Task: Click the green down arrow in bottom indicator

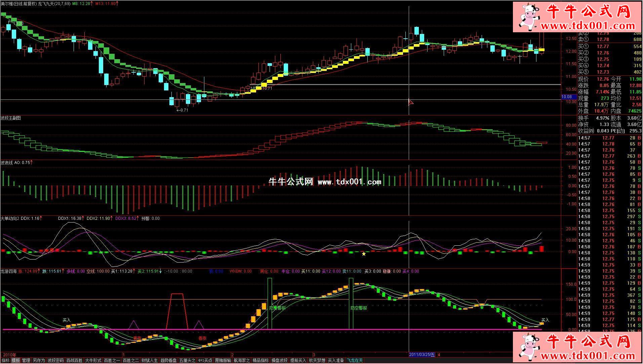Action: point(482,307)
